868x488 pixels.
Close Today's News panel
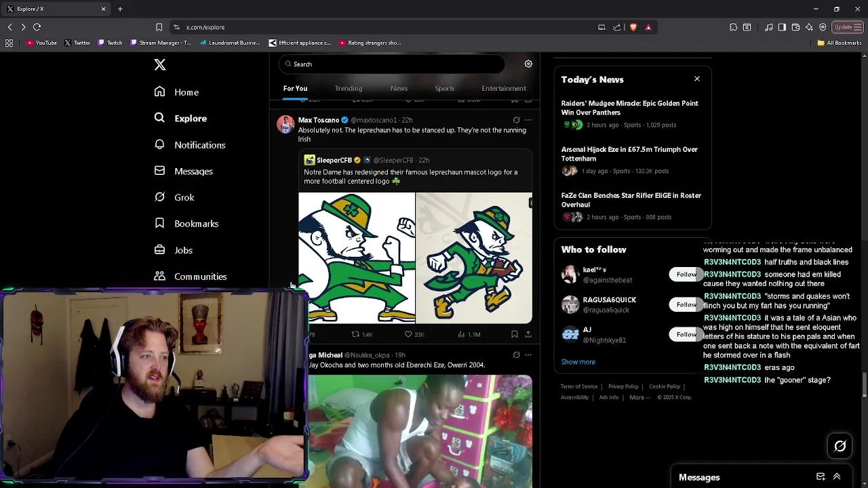click(x=697, y=79)
